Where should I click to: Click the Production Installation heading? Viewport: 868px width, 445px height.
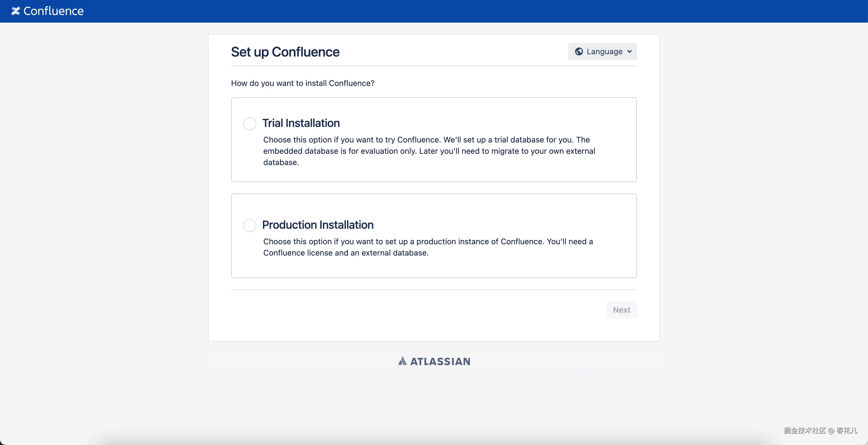point(318,225)
